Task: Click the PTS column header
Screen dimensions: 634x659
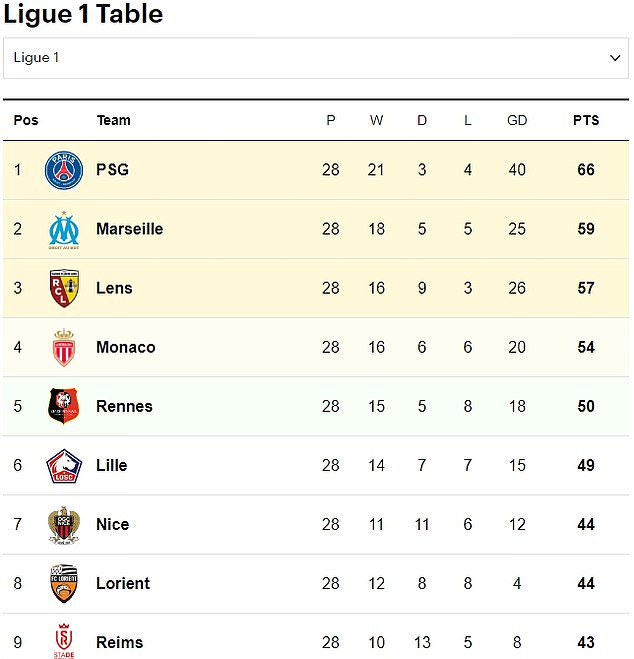Action: 586,120
